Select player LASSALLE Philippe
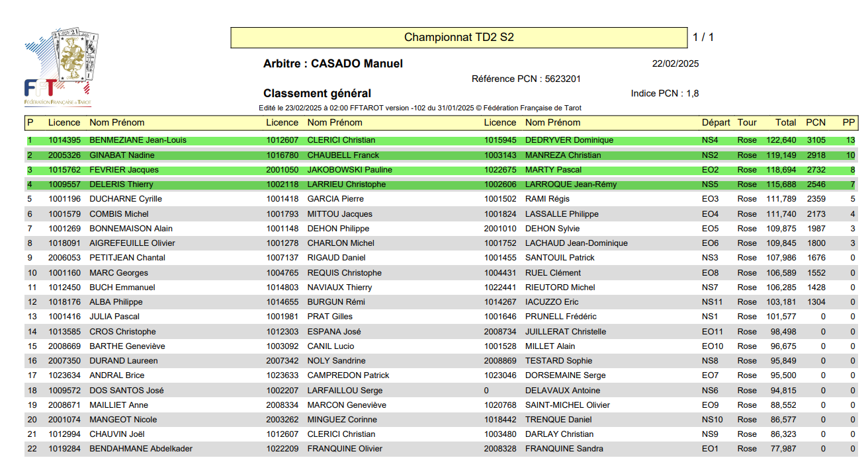The height and width of the screenshot is (464, 868). (562, 214)
